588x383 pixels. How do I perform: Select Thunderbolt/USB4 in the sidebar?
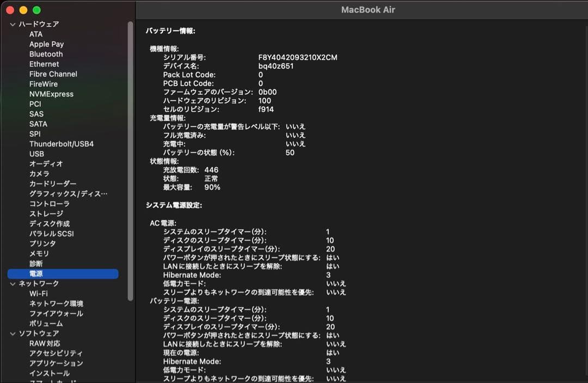click(62, 143)
